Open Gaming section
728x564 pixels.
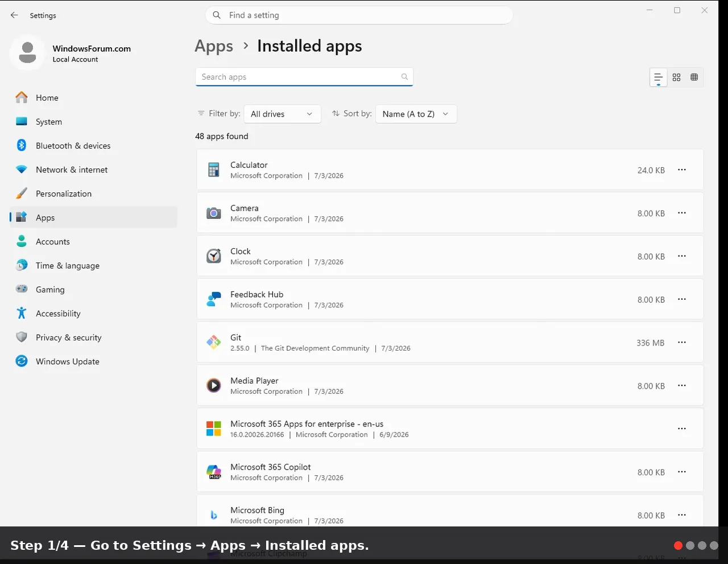[93, 289]
